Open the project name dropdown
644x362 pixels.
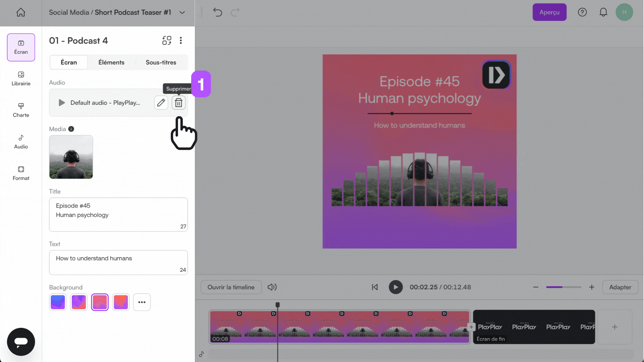coord(182,12)
